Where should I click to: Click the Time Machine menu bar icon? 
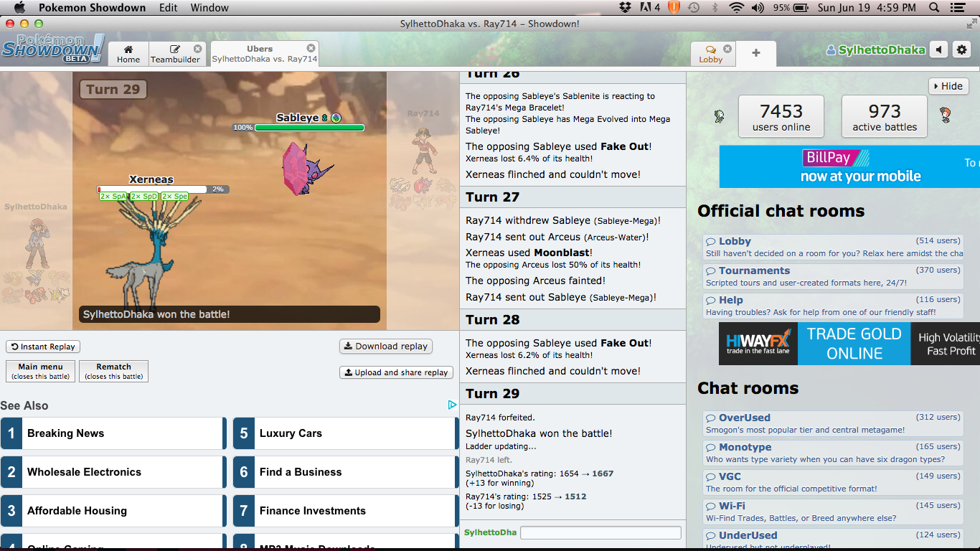click(693, 8)
